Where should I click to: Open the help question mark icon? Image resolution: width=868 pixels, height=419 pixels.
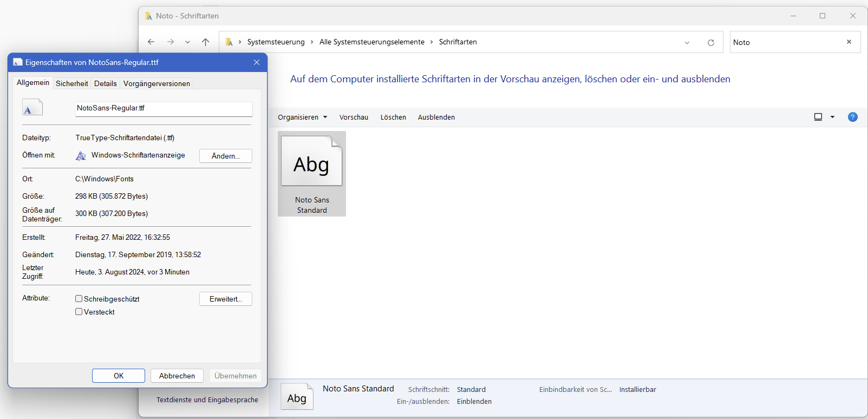[x=852, y=117]
